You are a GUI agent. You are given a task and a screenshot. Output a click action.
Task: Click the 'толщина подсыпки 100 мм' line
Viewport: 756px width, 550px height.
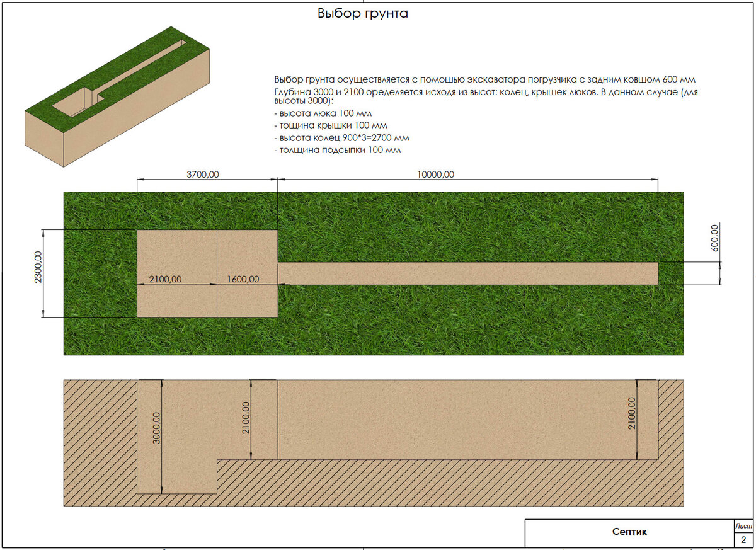[338, 150]
